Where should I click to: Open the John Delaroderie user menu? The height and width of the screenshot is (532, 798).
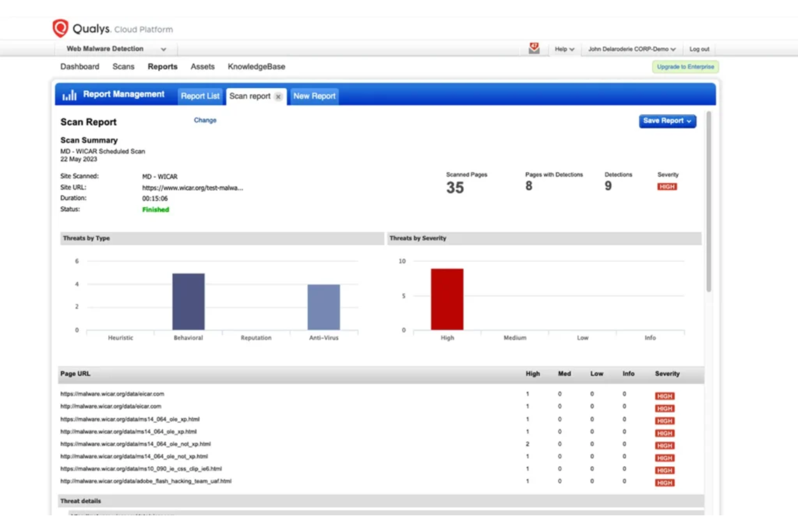tap(631, 49)
